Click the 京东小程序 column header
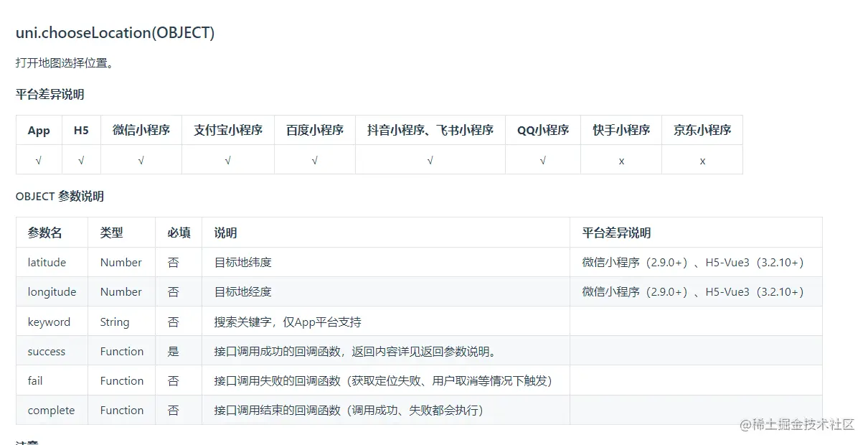The width and height of the screenshot is (868, 445). 702,130
